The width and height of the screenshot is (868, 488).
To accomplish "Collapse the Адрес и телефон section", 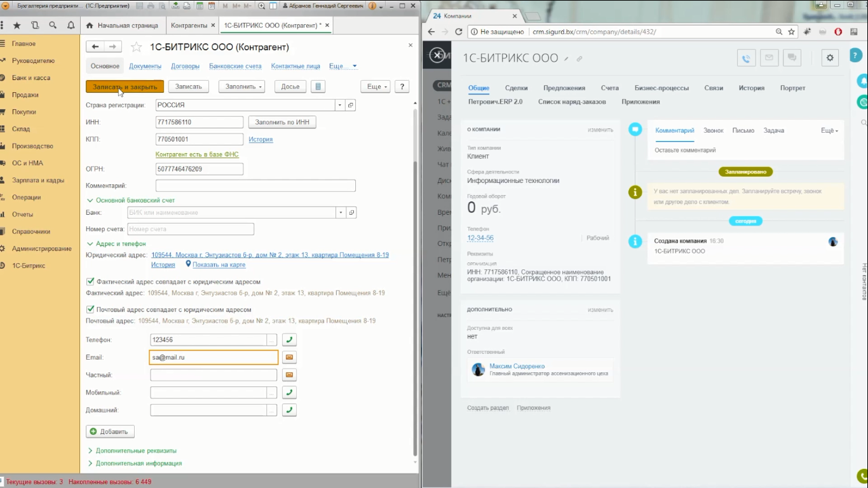I will 116,243.
